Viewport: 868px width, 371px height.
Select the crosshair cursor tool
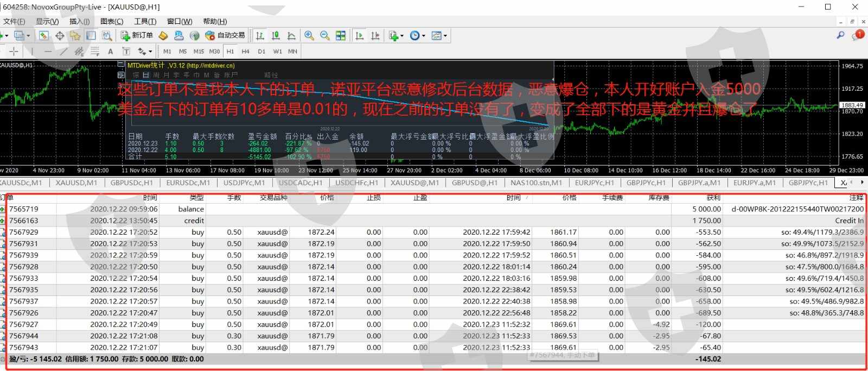click(x=14, y=51)
